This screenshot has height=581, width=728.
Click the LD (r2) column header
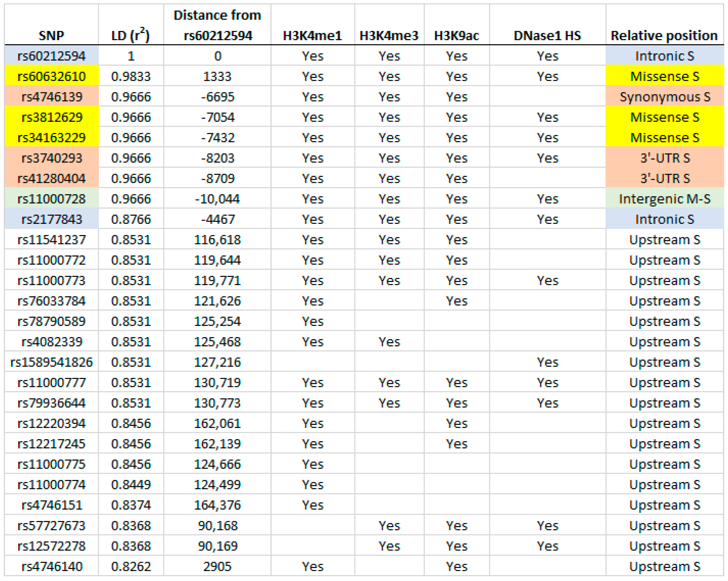(x=131, y=35)
